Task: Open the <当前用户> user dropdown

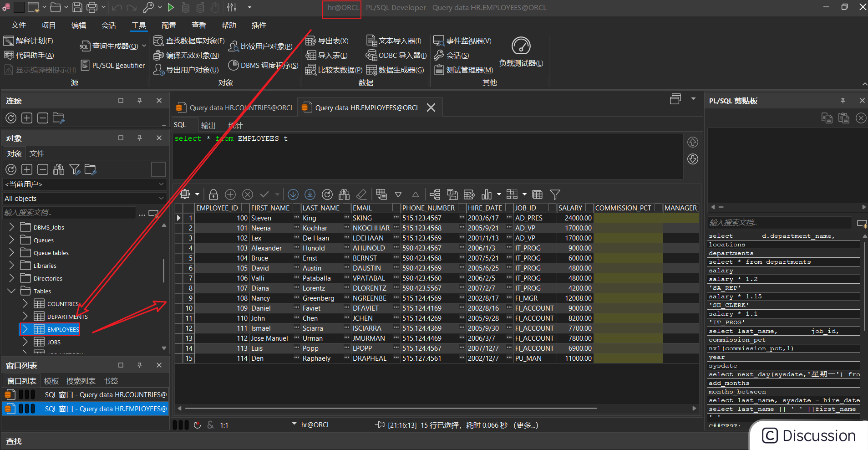Action: 84,184
